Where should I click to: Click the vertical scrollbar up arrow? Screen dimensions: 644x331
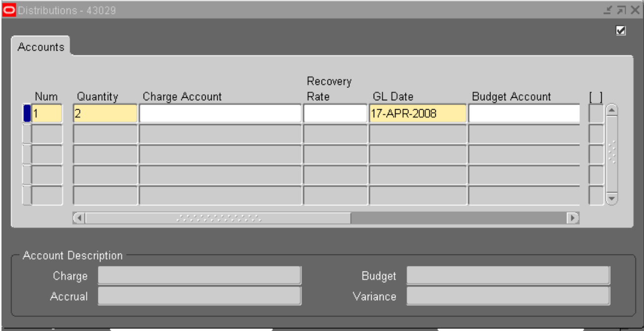pos(612,111)
